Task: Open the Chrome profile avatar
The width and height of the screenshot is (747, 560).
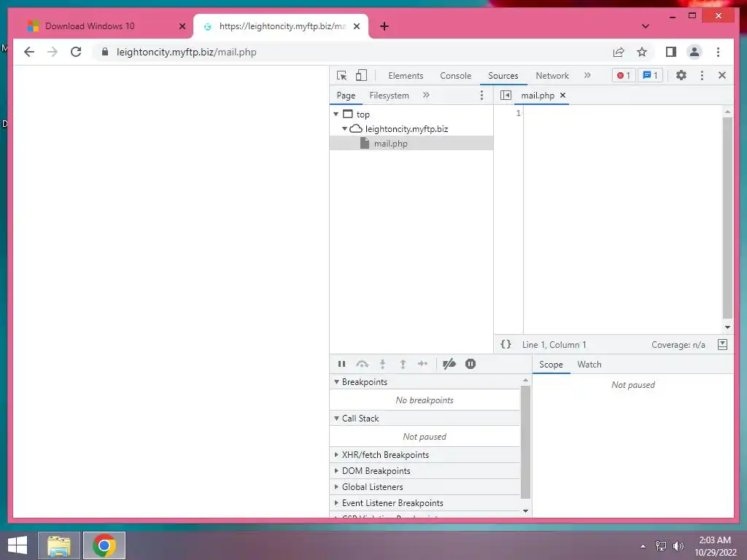Action: 694,52
